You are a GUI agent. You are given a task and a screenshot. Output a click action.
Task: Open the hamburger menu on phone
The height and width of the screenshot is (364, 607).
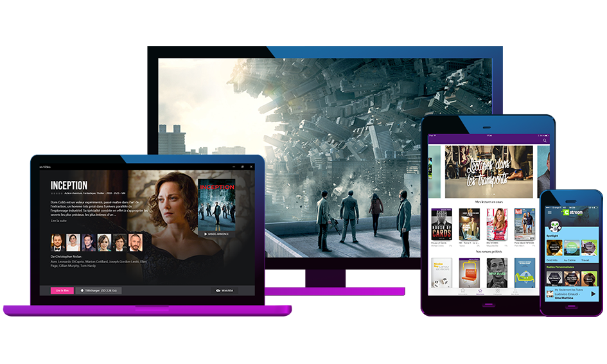click(549, 212)
